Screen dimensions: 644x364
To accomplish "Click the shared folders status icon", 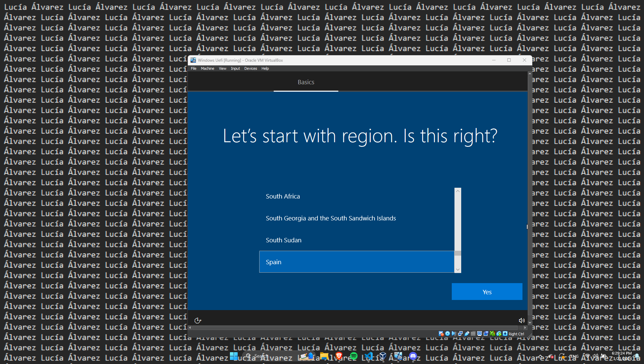I will coord(473,334).
